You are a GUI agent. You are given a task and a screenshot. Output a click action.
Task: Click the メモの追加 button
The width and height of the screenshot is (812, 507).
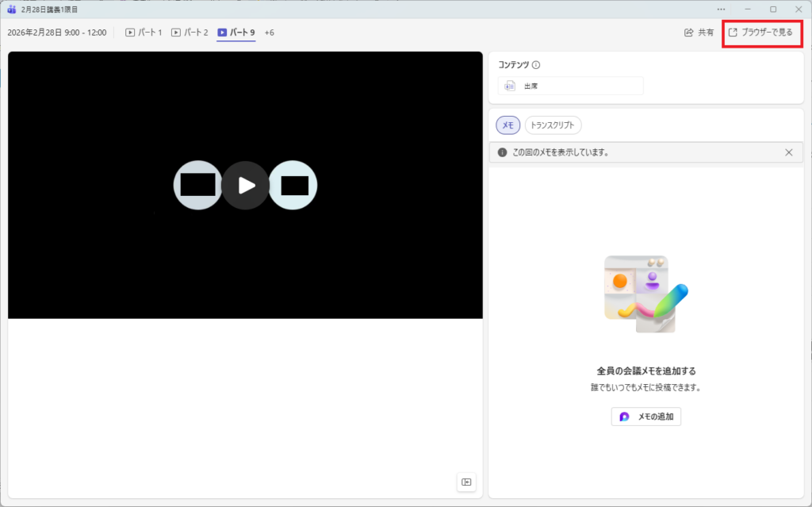coord(645,417)
